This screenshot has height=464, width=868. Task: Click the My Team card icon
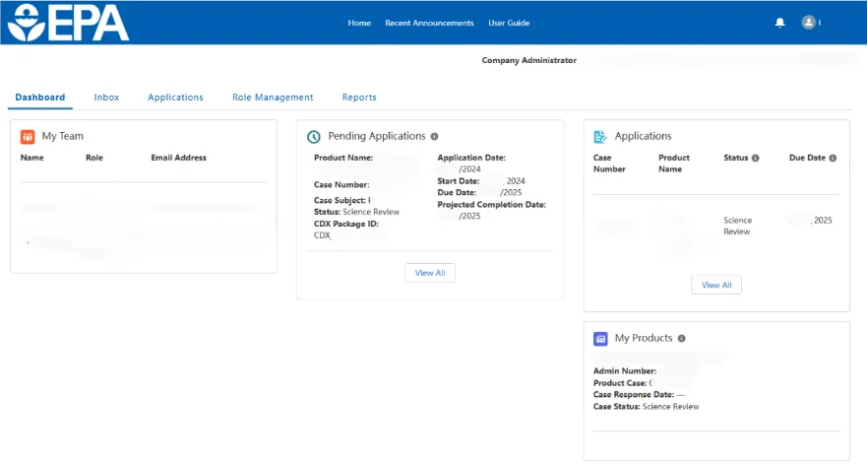tap(28, 136)
